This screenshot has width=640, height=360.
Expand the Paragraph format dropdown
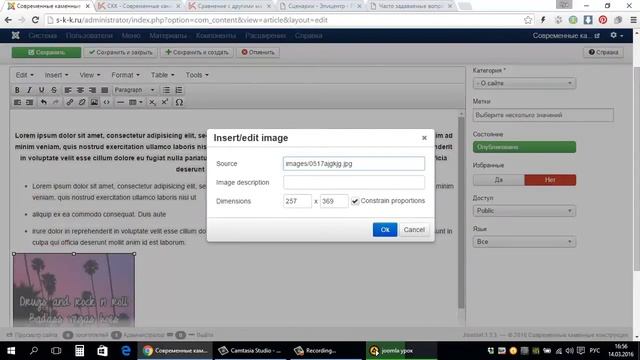[134, 90]
